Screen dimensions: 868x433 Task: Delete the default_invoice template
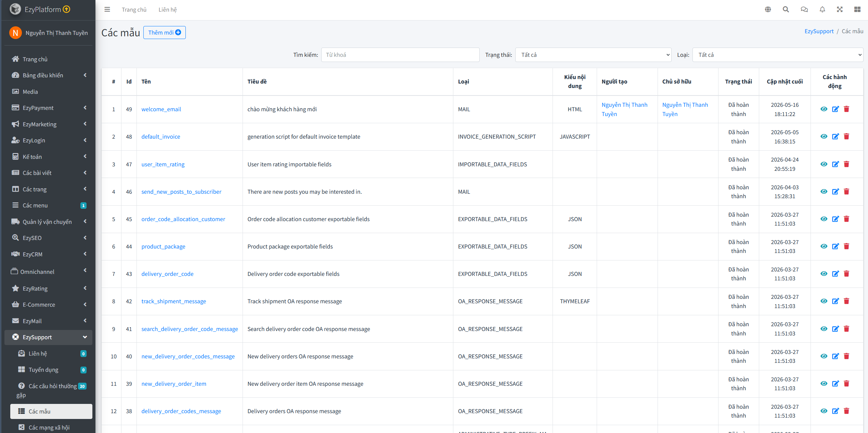[846, 137]
